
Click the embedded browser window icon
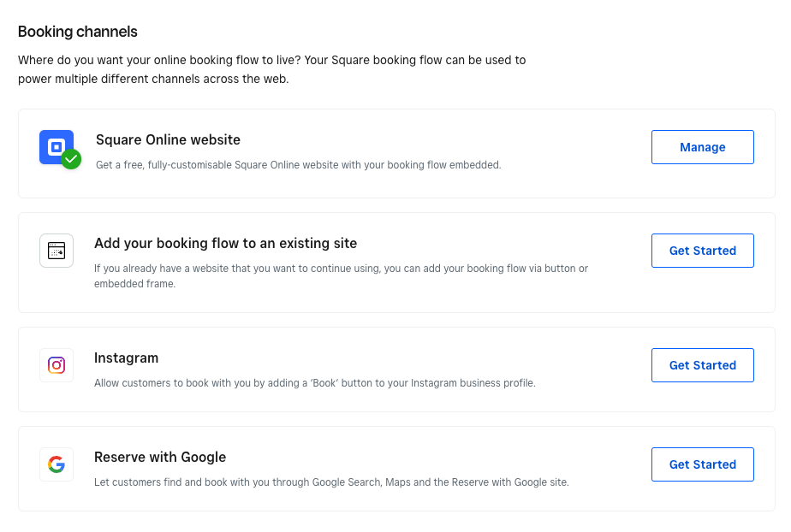56,251
